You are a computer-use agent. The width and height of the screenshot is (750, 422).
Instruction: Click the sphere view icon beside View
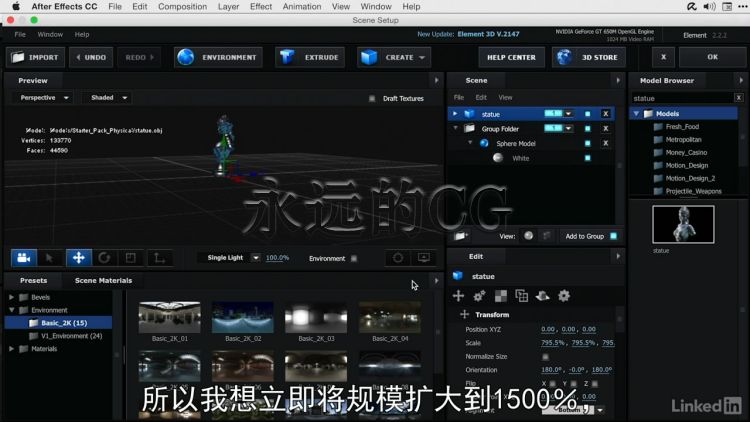click(529, 236)
